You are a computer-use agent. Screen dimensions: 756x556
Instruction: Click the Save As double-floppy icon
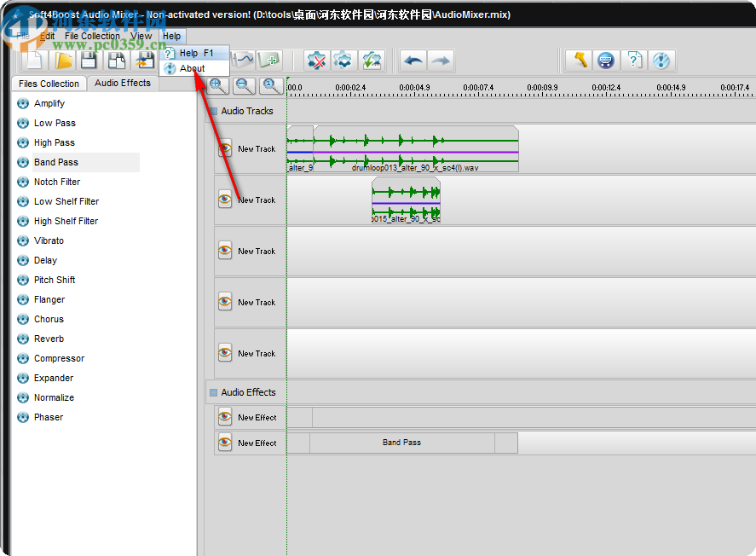(117, 61)
